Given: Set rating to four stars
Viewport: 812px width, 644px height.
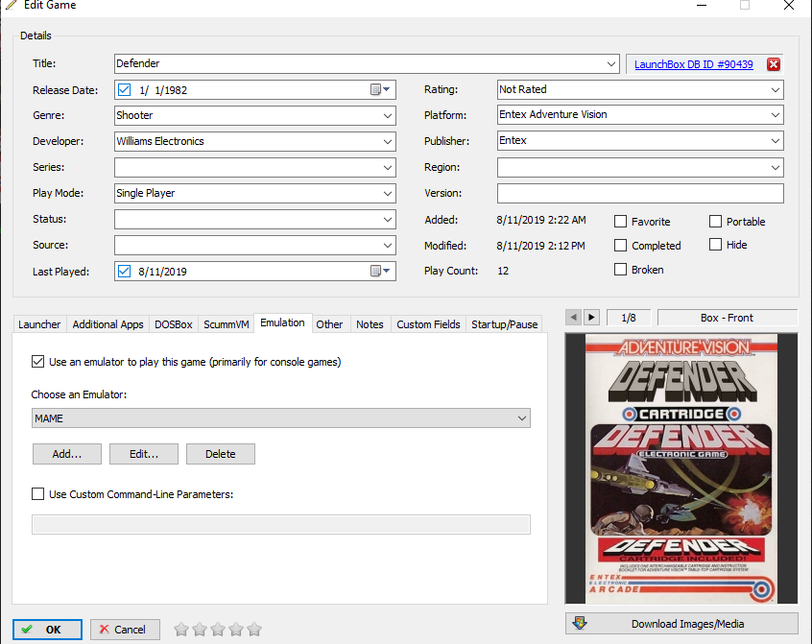Looking at the screenshot, I should pos(236,630).
